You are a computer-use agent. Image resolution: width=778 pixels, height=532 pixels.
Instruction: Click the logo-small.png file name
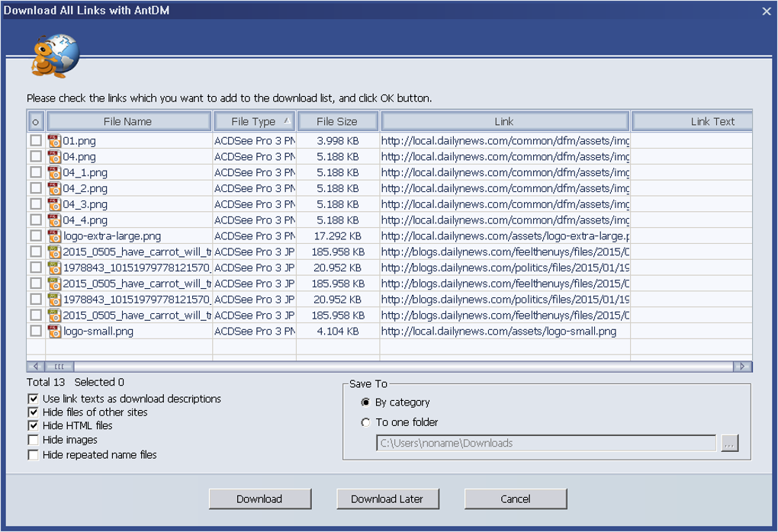point(98,332)
